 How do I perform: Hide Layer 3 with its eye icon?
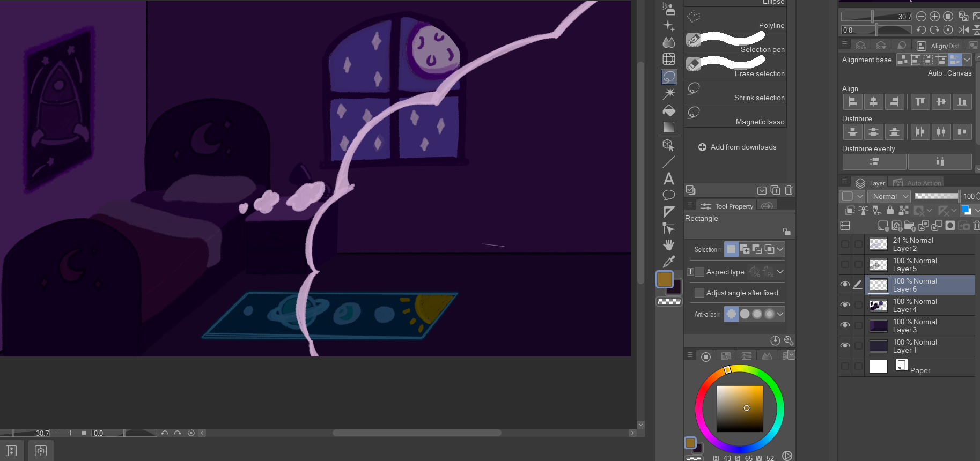845,325
